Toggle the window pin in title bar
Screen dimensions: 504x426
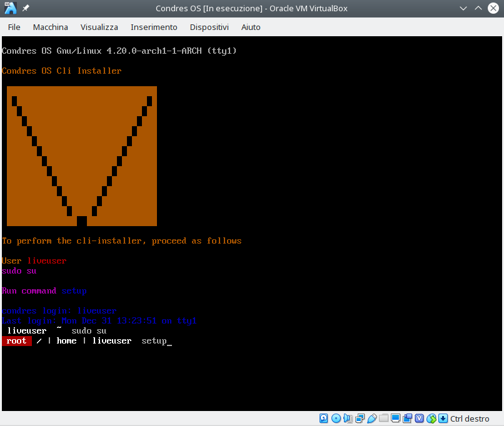(25, 9)
